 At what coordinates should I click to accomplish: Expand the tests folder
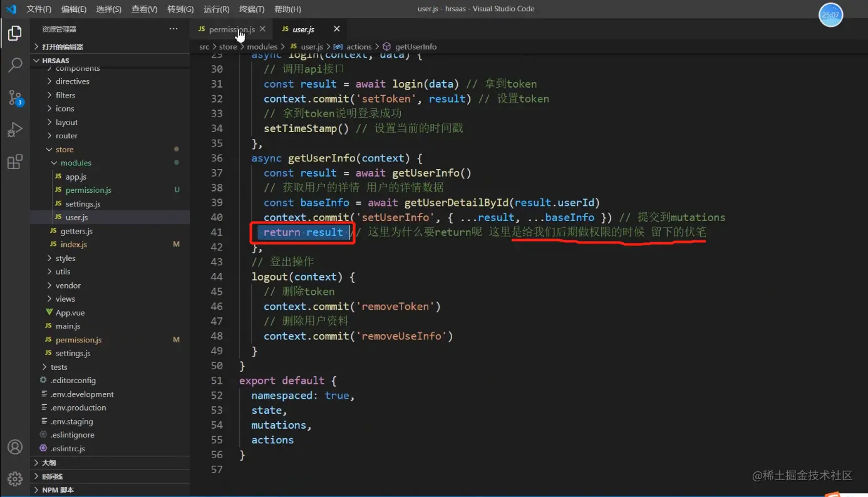point(110,367)
